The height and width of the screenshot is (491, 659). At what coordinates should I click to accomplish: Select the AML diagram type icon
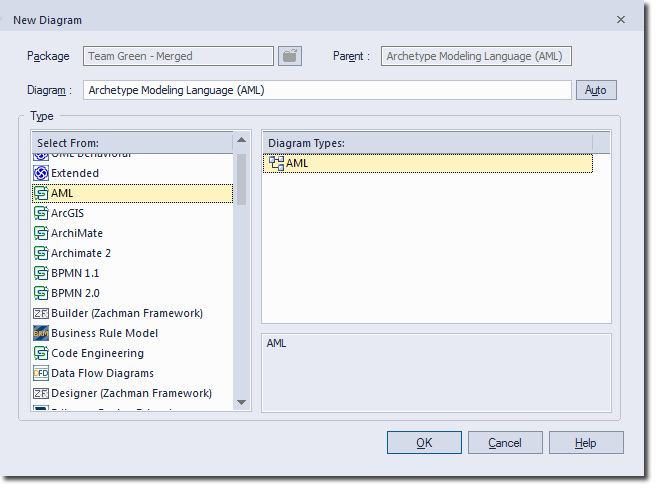tap(276, 163)
